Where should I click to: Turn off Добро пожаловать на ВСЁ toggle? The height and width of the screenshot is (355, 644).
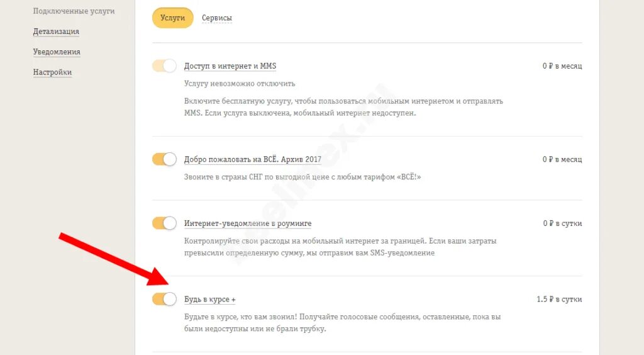pyautogui.click(x=164, y=159)
